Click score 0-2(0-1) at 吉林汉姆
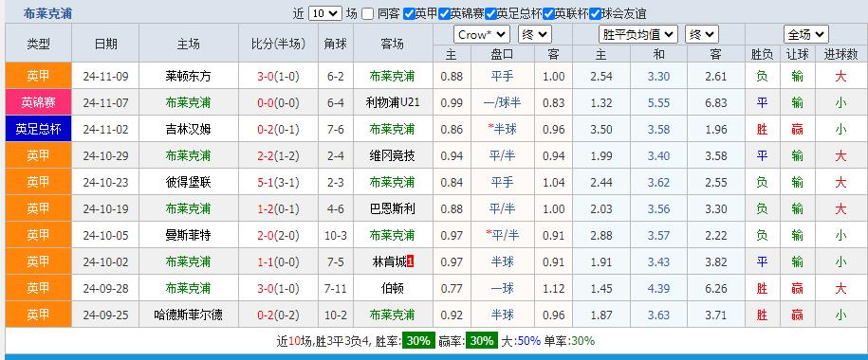 coord(278,129)
